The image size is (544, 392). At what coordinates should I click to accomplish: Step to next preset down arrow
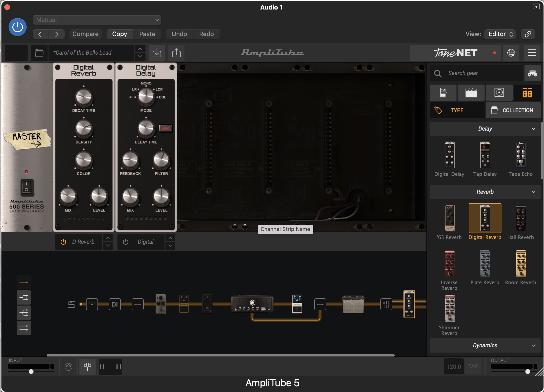140,57
